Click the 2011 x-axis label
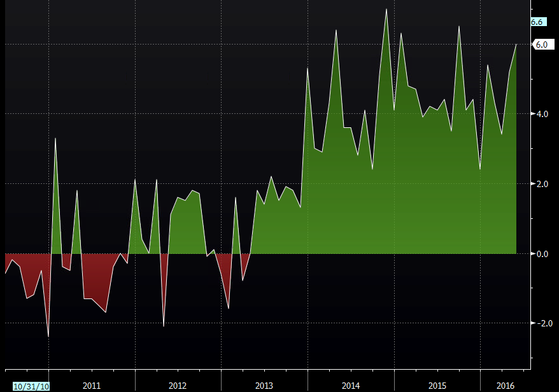This screenshot has height=392, width=559. [x=92, y=386]
